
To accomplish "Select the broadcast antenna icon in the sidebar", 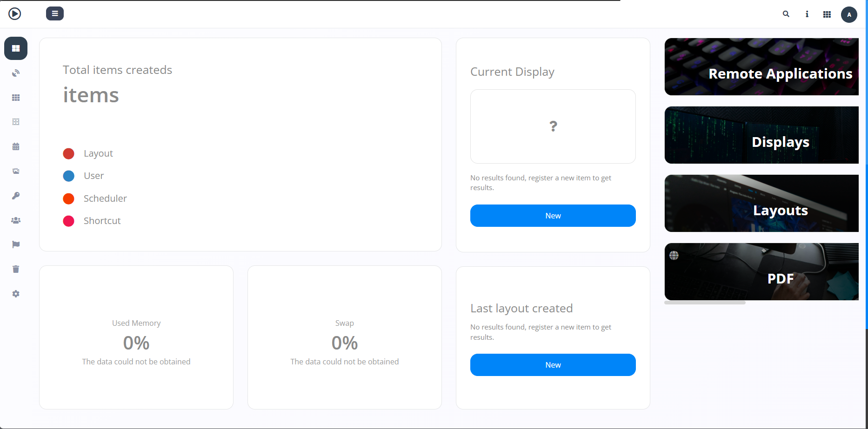I will coord(15,73).
